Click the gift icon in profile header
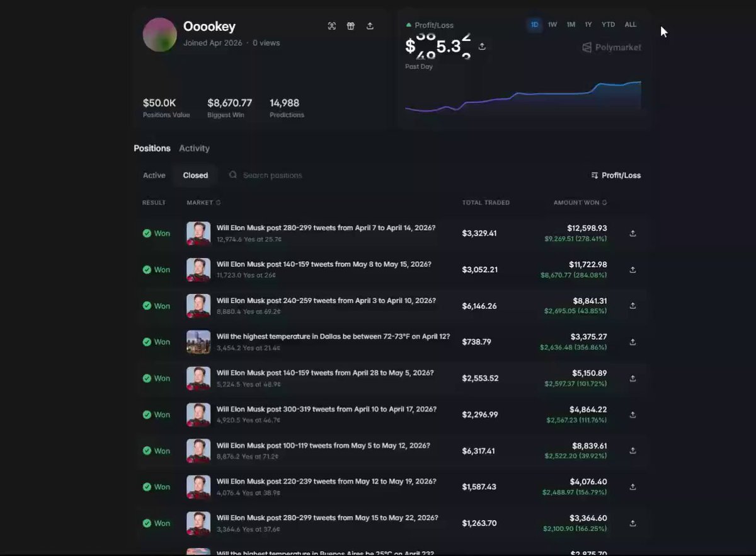Image resolution: width=756 pixels, height=556 pixels. 351,26
